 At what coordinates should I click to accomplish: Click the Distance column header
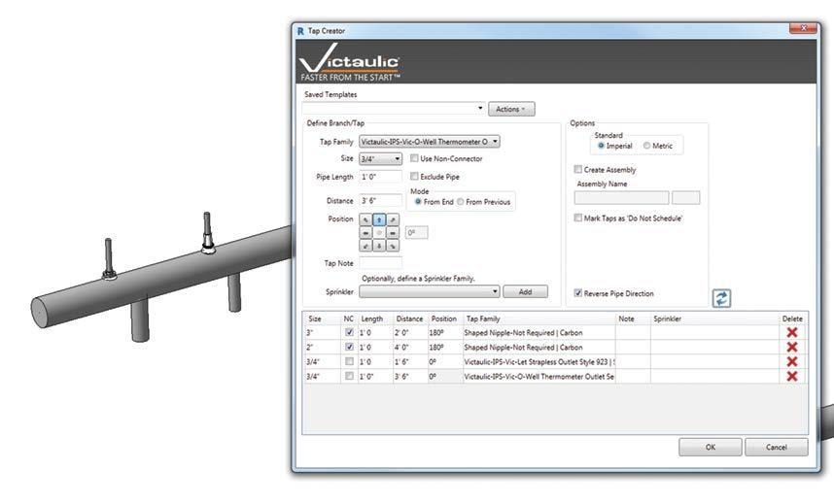click(x=409, y=319)
